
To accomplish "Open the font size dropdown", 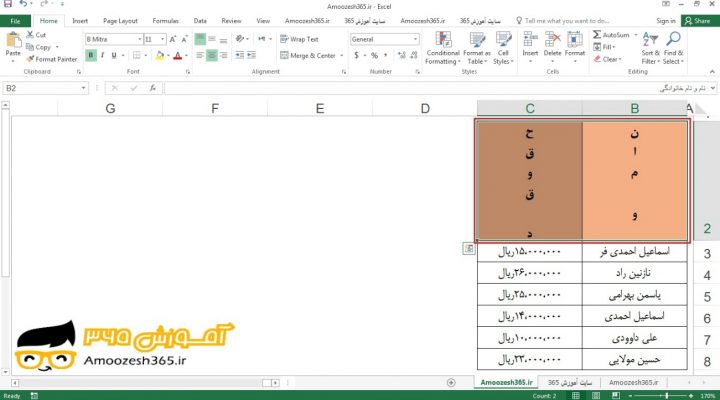I will click(163, 39).
